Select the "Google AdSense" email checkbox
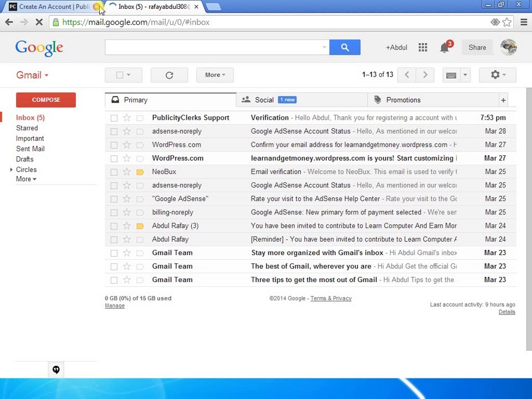The width and height of the screenshot is (532, 399). (114, 199)
